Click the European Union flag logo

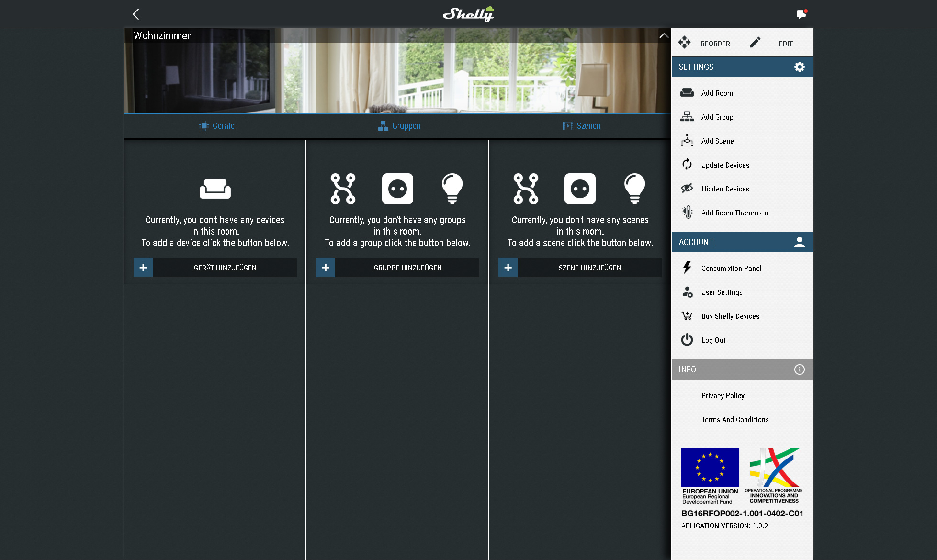click(x=710, y=476)
